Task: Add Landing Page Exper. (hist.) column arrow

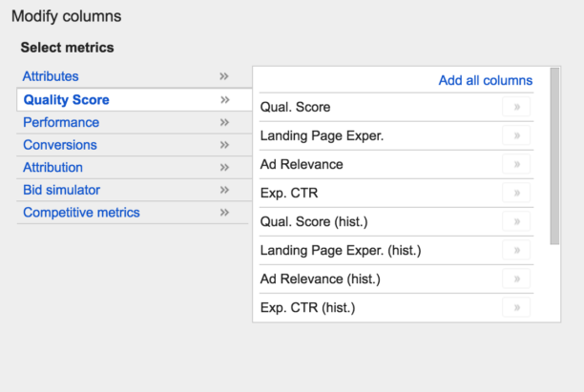Action: 516,250
